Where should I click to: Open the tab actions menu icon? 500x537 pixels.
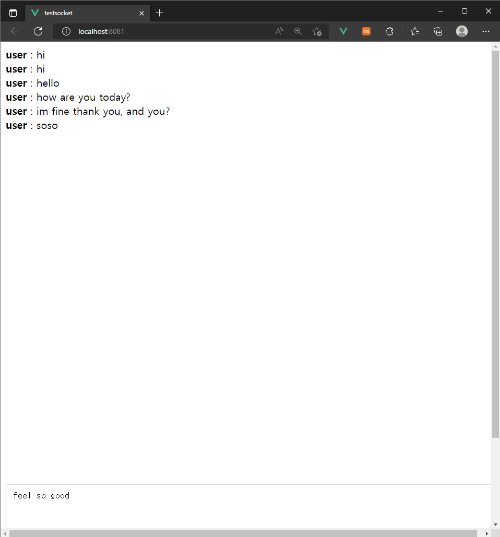coord(13,13)
